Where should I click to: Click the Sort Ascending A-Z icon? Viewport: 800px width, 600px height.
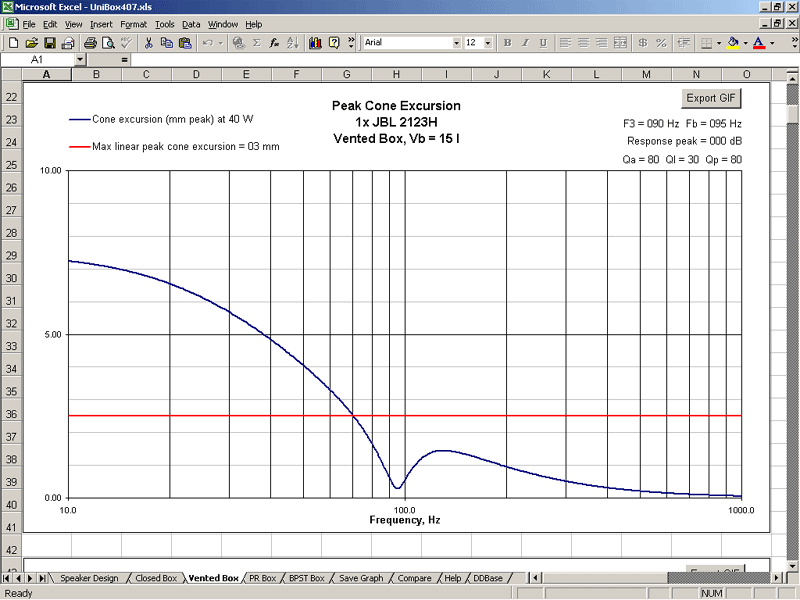click(x=293, y=43)
